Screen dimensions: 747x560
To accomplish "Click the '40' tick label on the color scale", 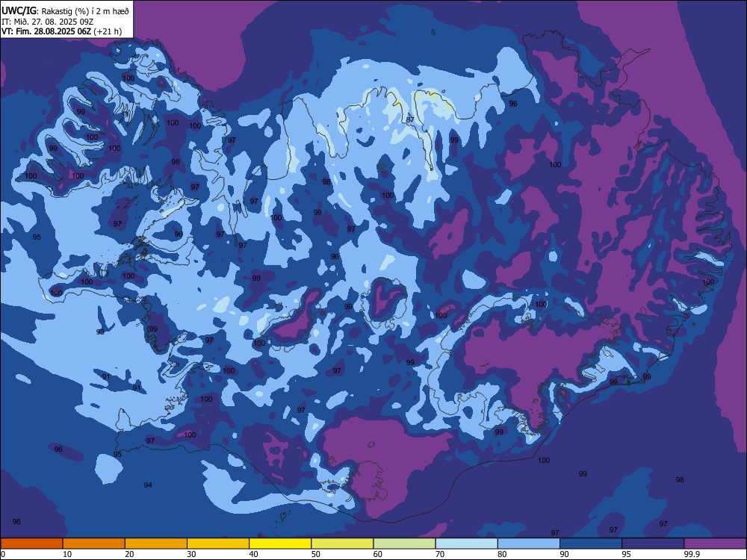I will 254,554.
